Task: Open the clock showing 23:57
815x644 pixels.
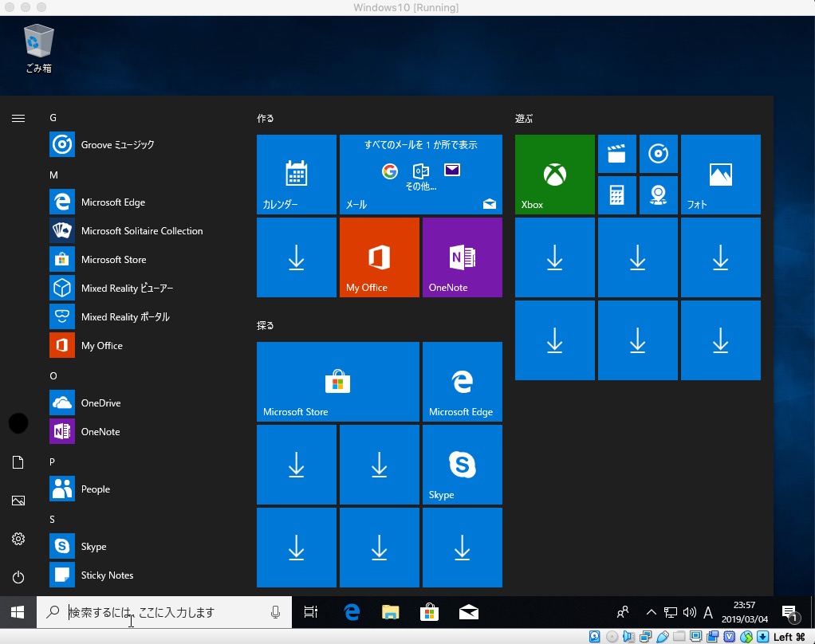Action: click(x=744, y=612)
